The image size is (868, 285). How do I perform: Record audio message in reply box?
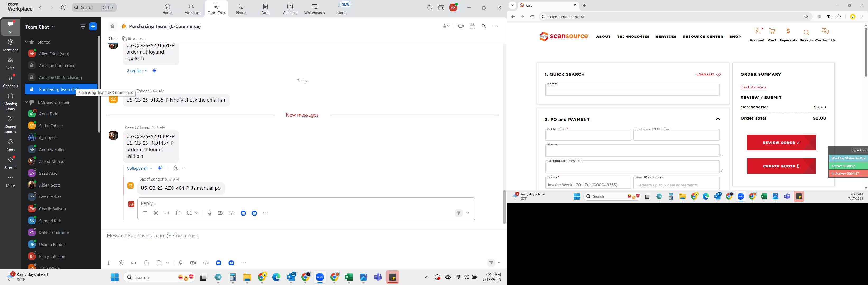209,213
